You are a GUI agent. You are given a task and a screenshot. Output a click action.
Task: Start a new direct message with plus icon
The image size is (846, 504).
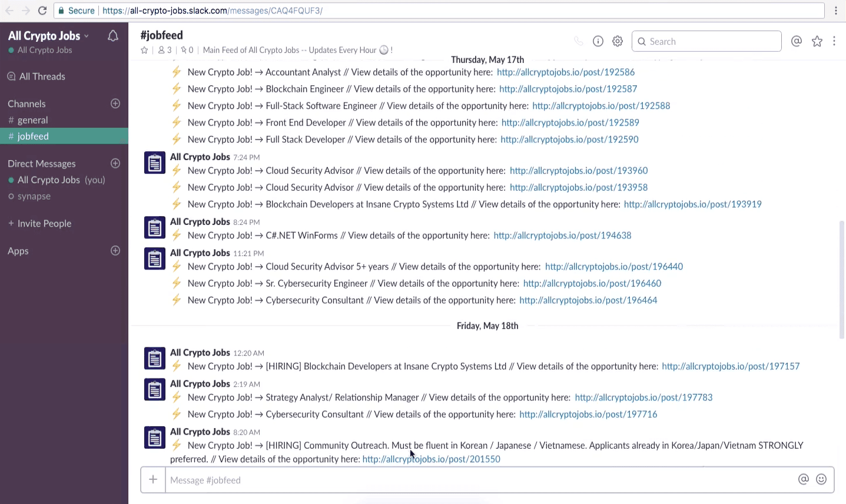coord(115,163)
